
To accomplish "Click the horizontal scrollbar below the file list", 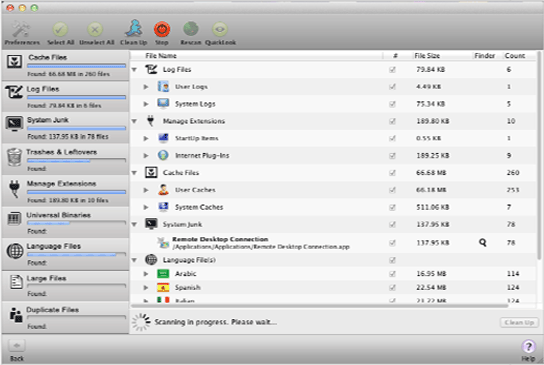I will click(320, 306).
